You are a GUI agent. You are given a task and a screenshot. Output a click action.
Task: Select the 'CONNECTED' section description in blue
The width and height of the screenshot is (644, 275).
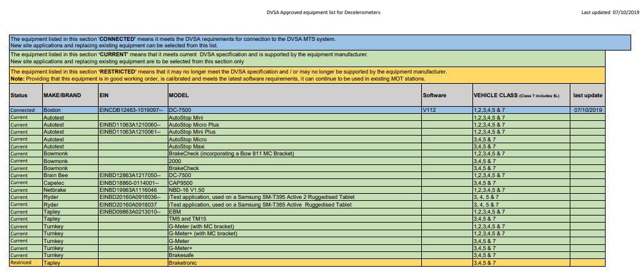click(320, 43)
